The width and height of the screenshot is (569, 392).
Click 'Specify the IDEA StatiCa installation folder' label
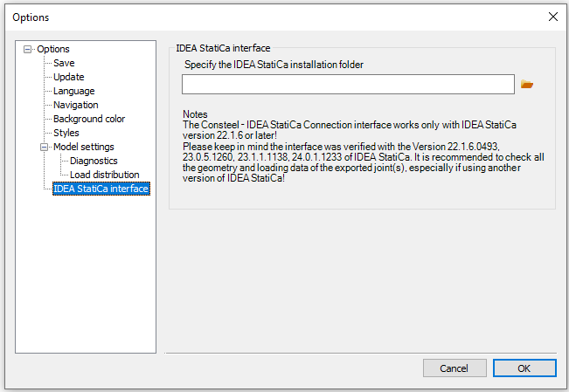[274, 65]
